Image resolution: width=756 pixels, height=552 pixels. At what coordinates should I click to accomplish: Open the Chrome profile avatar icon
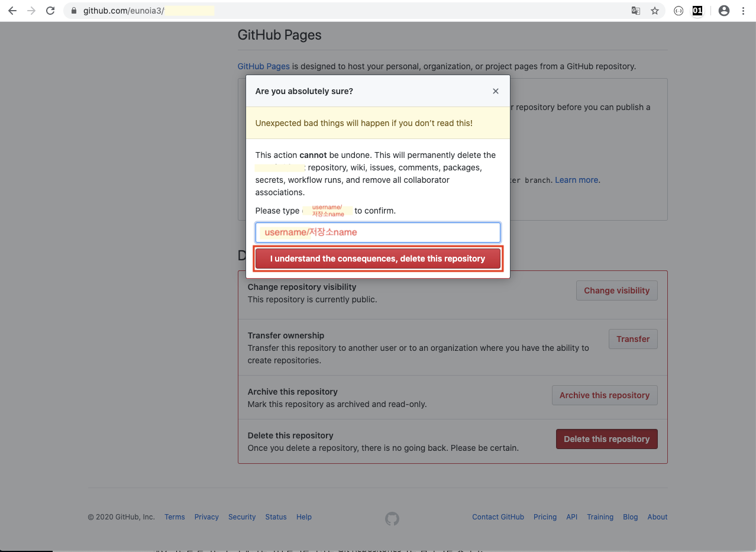coord(723,11)
